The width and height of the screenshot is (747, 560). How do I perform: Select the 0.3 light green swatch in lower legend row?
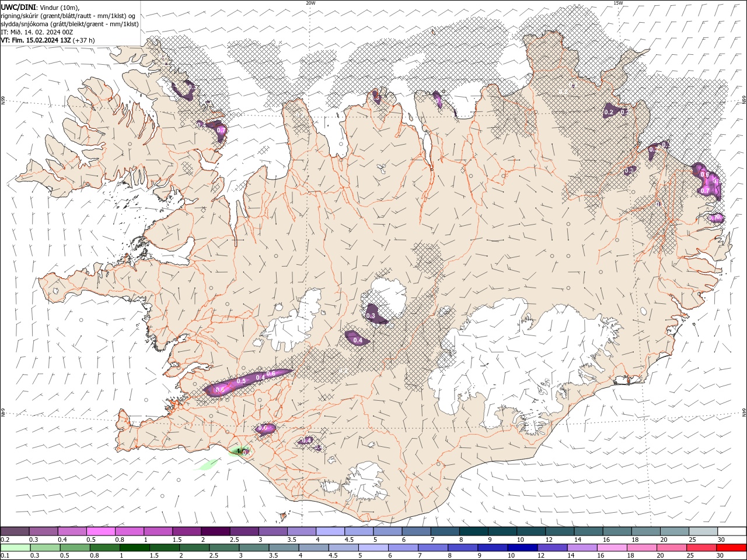pyautogui.click(x=47, y=548)
